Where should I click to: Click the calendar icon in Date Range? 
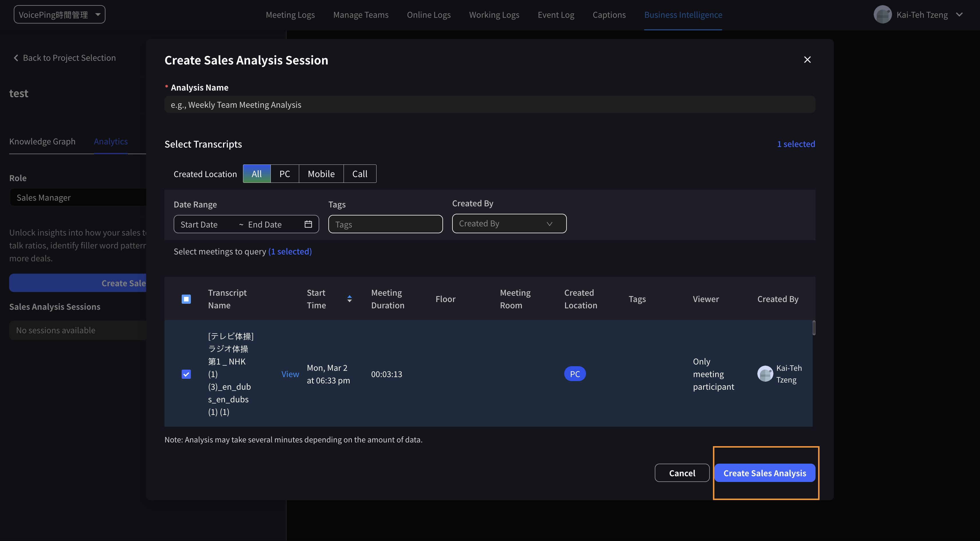click(308, 224)
